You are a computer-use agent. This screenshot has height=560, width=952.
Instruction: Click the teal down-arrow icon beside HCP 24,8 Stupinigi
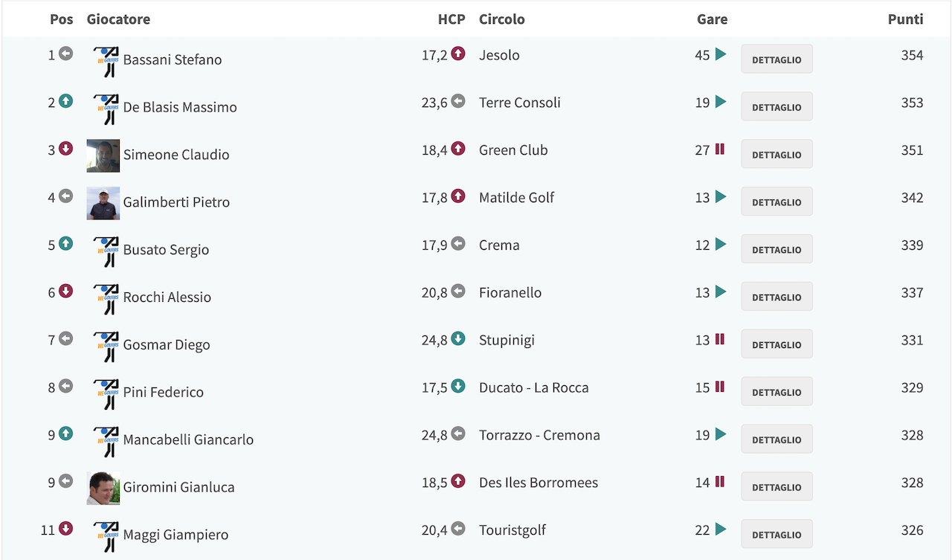(458, 338)
